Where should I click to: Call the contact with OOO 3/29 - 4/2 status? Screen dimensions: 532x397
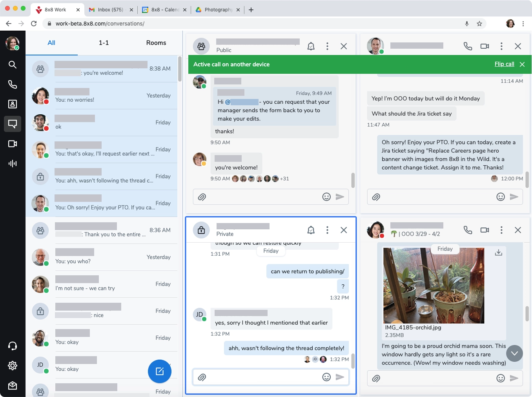point(468,230)
